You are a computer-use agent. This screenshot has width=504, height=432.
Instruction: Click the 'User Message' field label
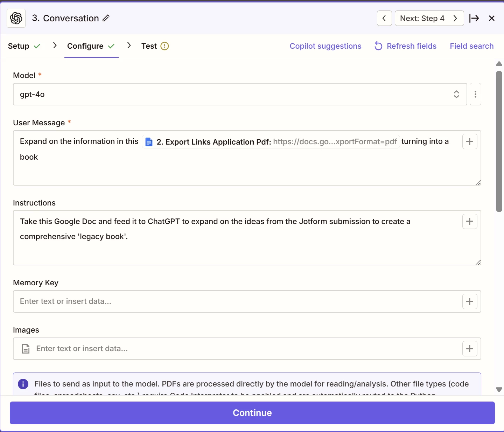39,123
